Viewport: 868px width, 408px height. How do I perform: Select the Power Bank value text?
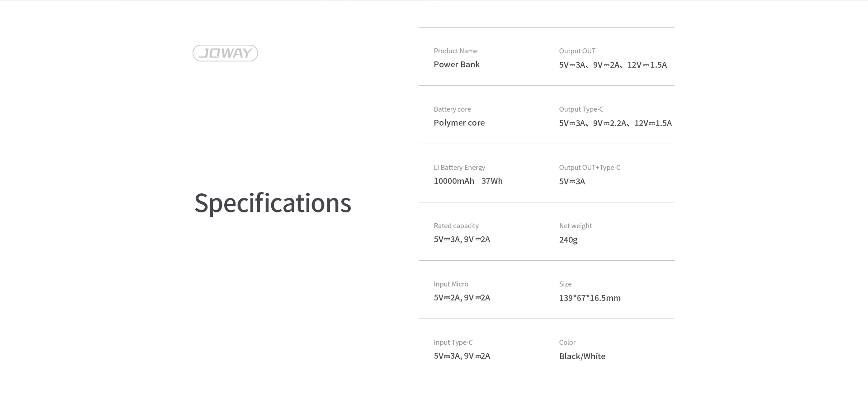[x=457, y=64]
